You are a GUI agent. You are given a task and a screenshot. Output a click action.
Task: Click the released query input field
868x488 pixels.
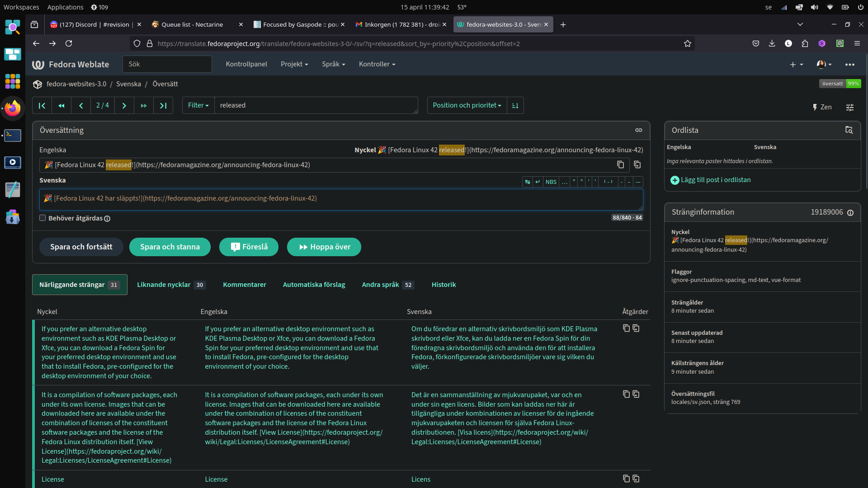[316, 105]
